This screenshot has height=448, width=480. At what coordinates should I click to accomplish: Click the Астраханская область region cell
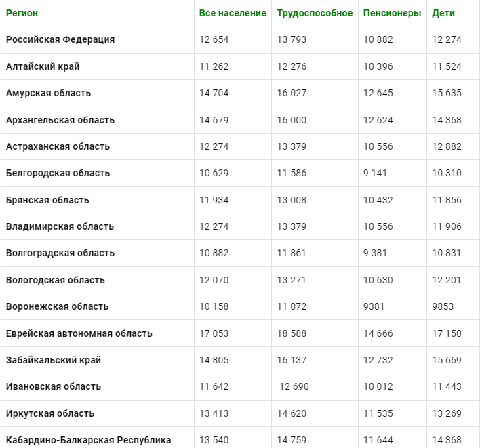(x=58, y=146)
